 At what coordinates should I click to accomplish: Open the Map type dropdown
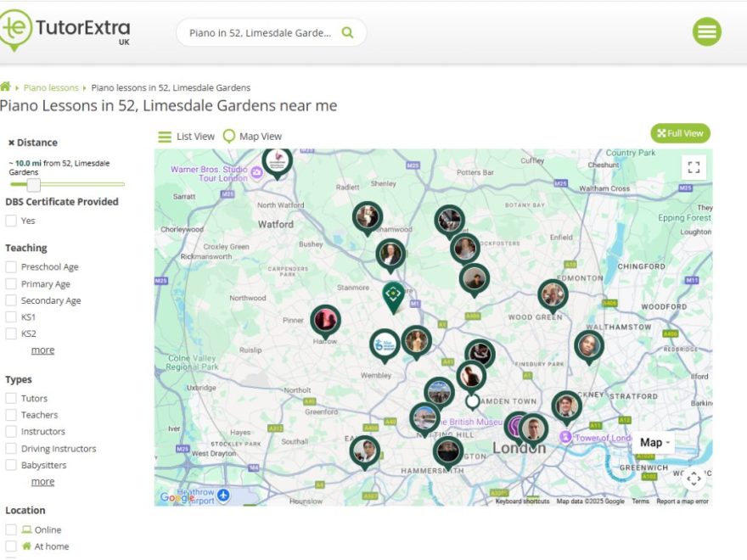pyautogui.click(x=654, y=442)
